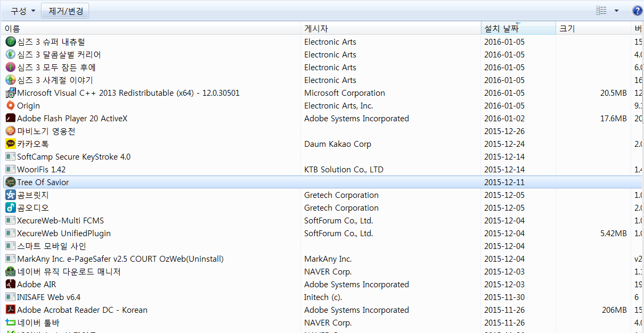Screen dimensions: 644x333
Task: Click the KTB Solution Co., LTD publisher
Action: pos(344,169)
